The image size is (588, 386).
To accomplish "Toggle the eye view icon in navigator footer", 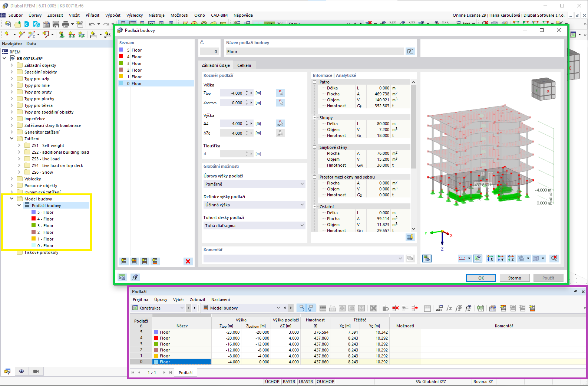I will coord(22,371).
